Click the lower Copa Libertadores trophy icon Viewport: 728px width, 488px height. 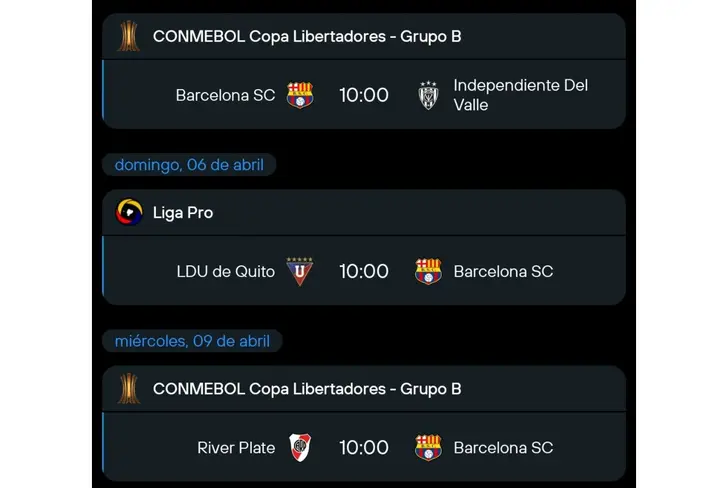[129, 388]
